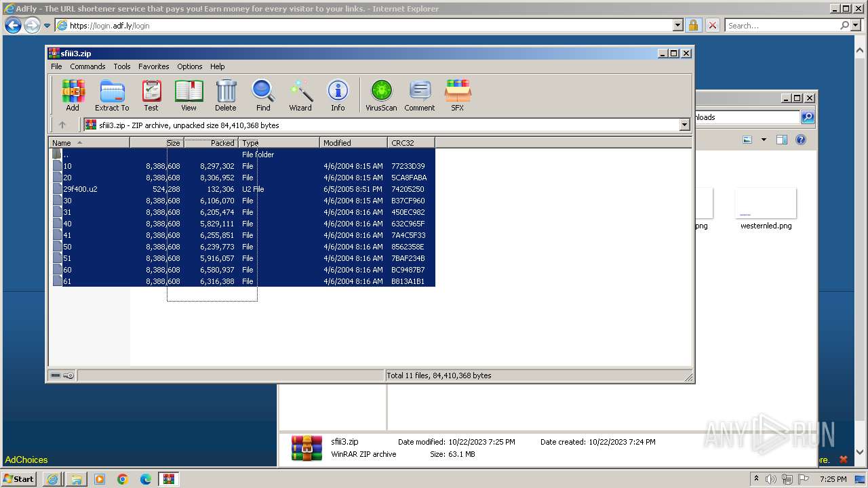The image size is (868, 488).
Task: Select file named 10
Action: coord(242,166)
